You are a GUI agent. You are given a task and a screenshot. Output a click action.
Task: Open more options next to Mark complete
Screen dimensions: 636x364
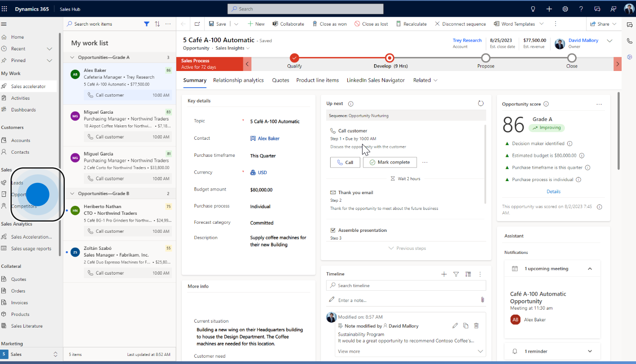425,162
